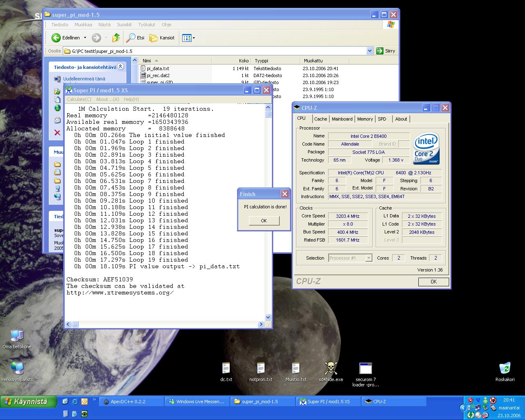Open the view mode dropdown arrow in Explorer
Image resolution: width=525 pixels, height=420 pixels.
click(x=194, y=38)
